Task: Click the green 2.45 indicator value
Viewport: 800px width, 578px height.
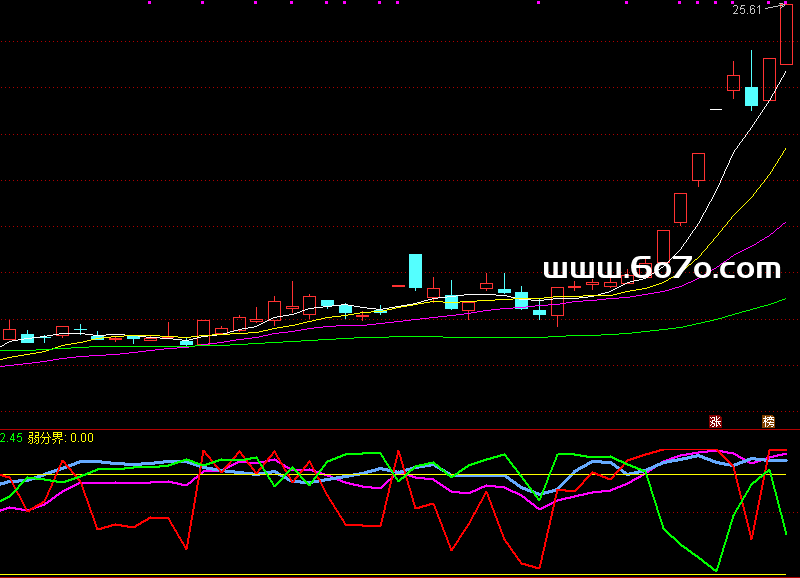Action: (11, 438)
